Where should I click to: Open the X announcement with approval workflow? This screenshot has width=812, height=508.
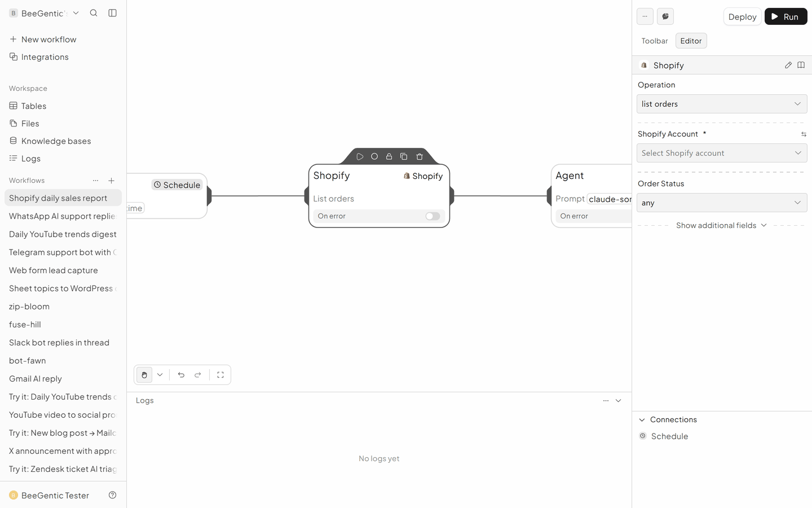click(63, 451)
